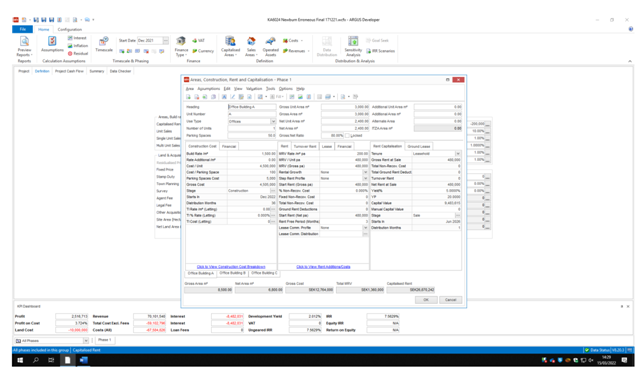
Task: Open the Costs dropdown in the ribbon
Action: pos(293,40)
